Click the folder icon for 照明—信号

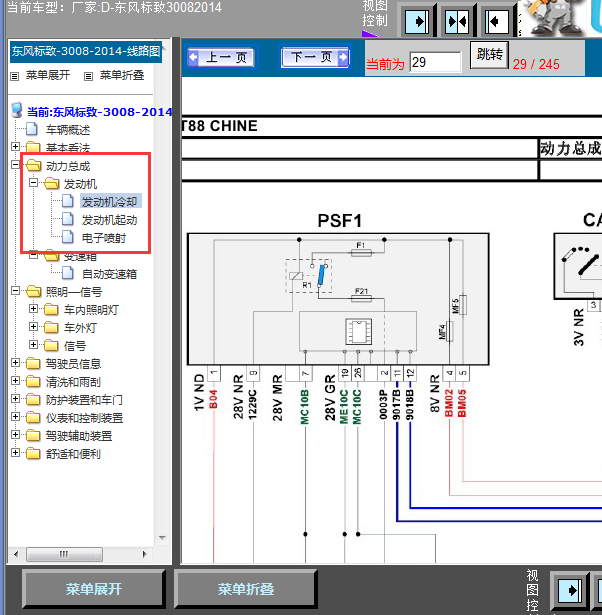tap(34, 291)
